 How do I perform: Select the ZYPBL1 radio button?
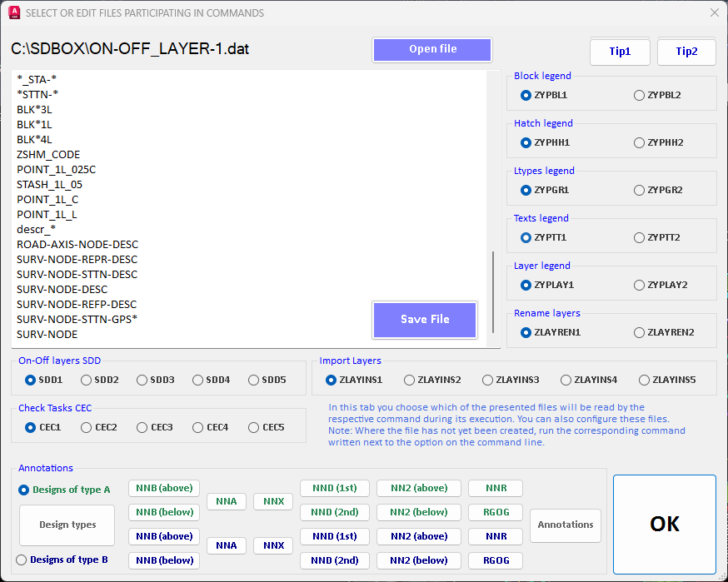click(544, 95)
